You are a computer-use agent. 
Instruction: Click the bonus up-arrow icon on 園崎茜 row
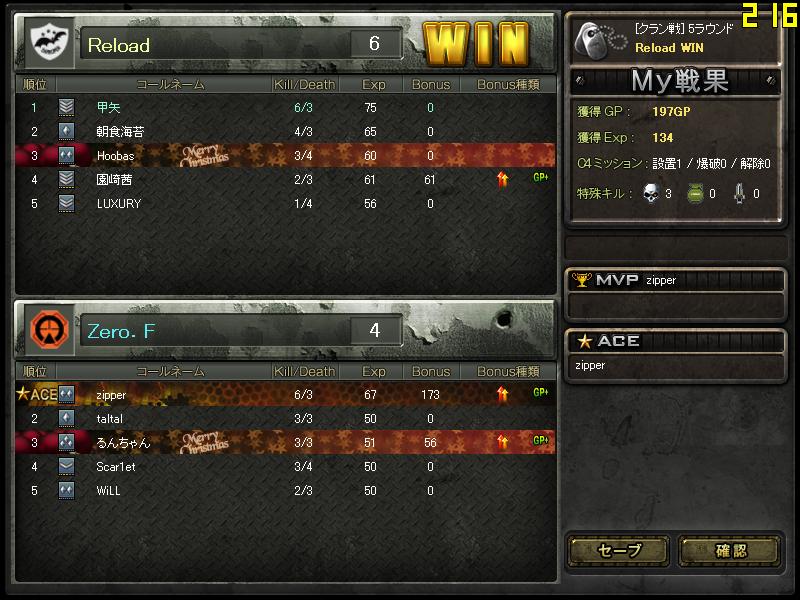coord(503,179)
